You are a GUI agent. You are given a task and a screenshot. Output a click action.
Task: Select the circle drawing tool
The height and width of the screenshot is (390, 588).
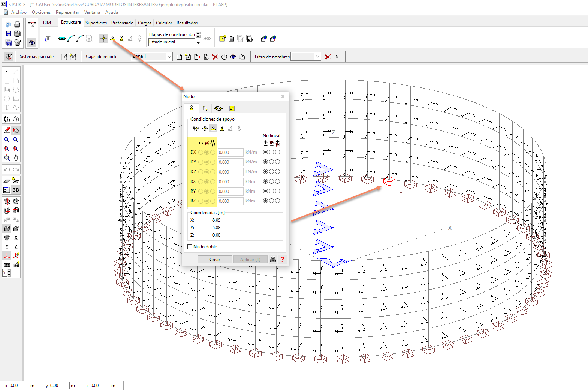7,99
